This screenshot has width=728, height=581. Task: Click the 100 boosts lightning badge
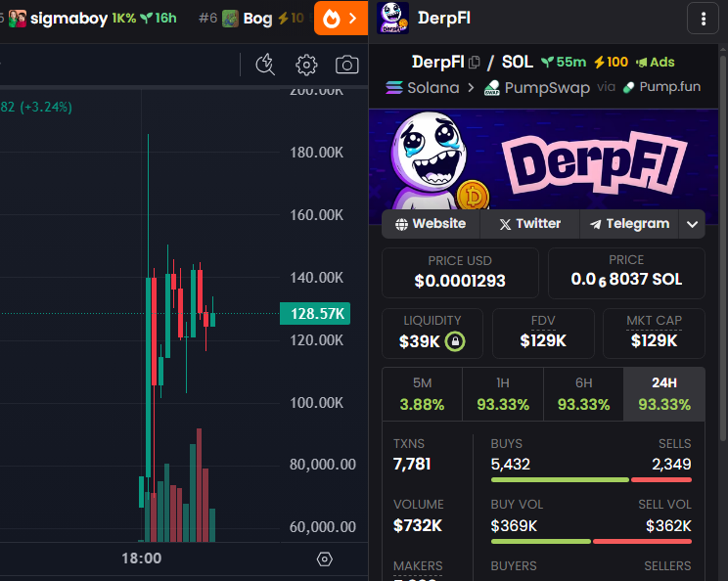click(x=611, y=63)
